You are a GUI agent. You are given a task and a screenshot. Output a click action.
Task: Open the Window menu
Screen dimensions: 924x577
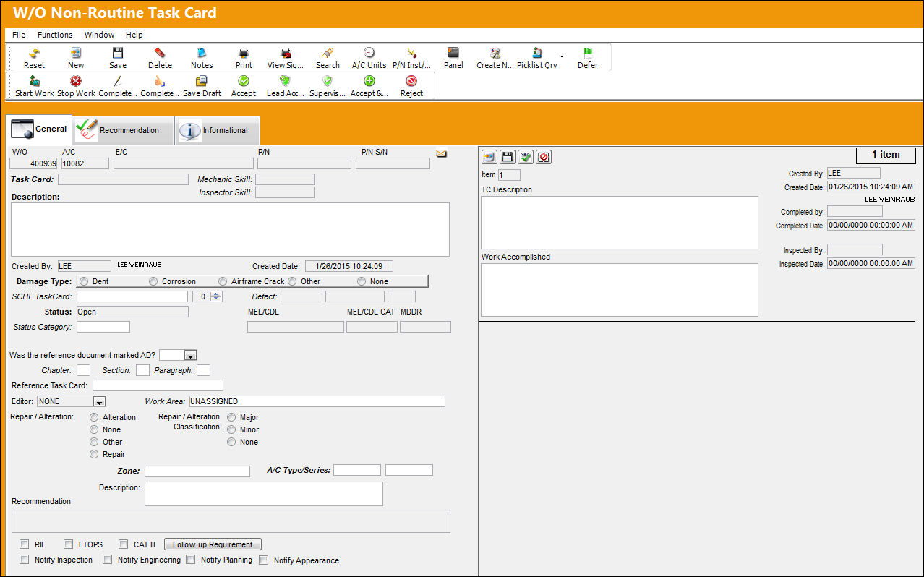click(99, 35)
